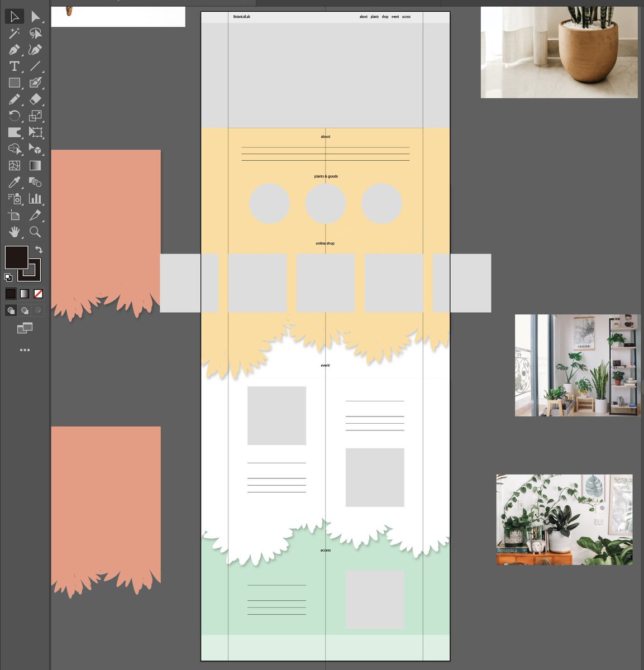Screen dimensions: 644x670
Task: Select the Rectangle tool
Action: coord(15,83)
